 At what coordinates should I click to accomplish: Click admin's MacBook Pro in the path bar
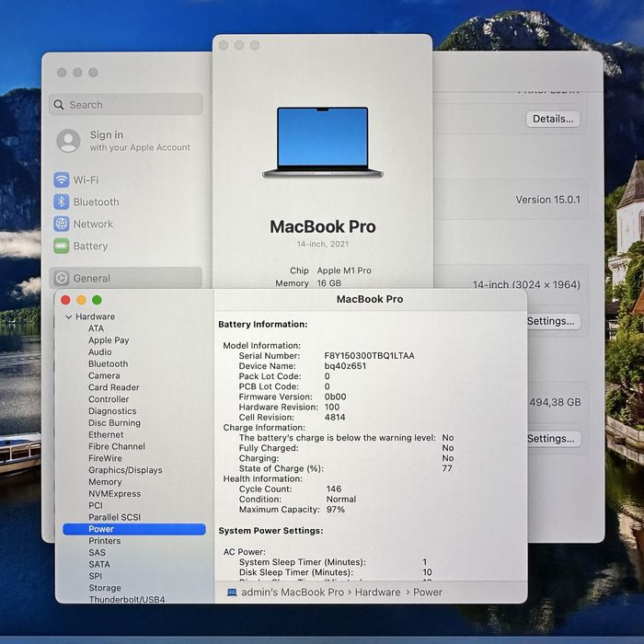[293, 592]
